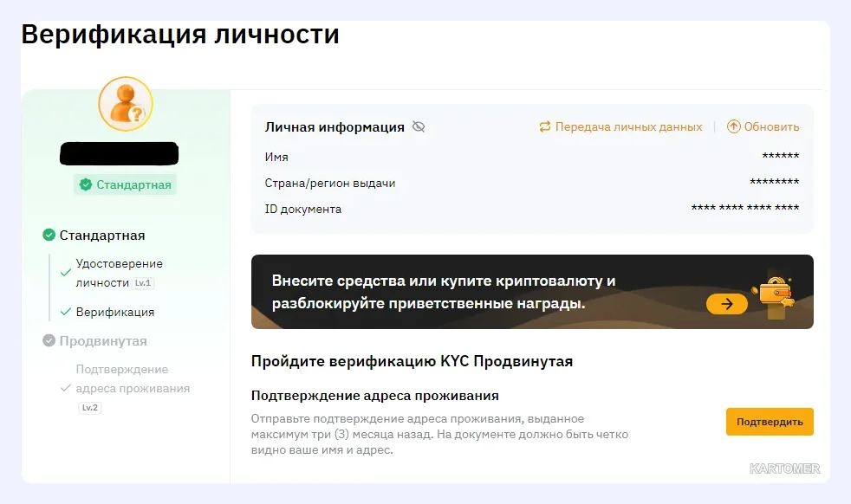Click the upload arrow circle icon
The image size is (851, 504).
coord(733,126)
